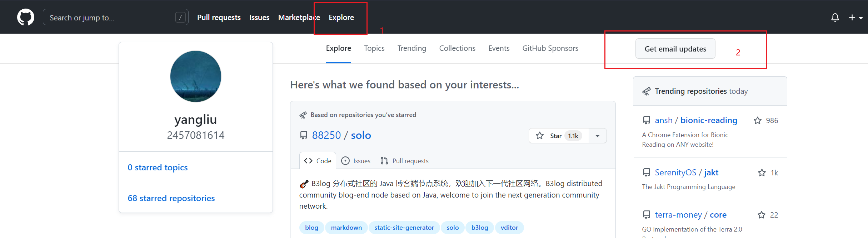This screenshot has width=868, height=238.
Task: Click the markdown topic tag
Action: [346, 228]
